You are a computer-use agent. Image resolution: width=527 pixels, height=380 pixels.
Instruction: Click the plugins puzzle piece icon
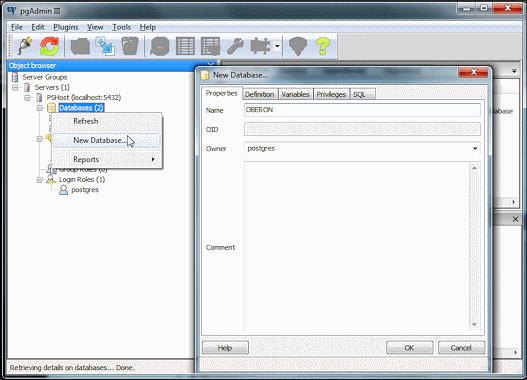click(x=260, y=46)
